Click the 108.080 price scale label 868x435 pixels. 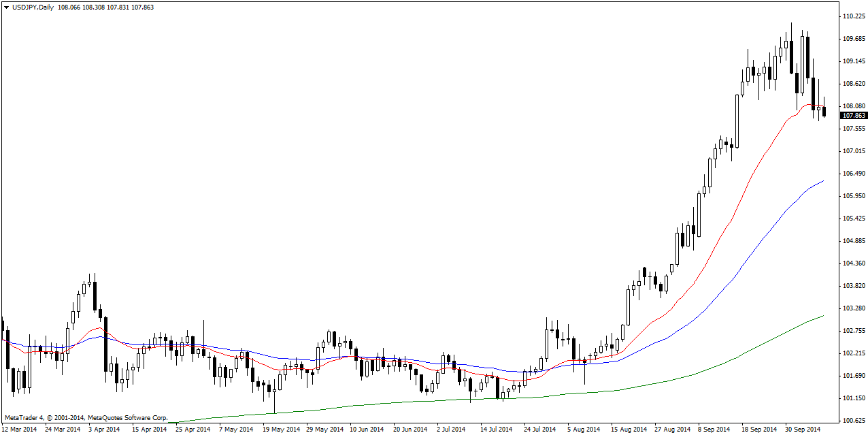pos(853,106)
